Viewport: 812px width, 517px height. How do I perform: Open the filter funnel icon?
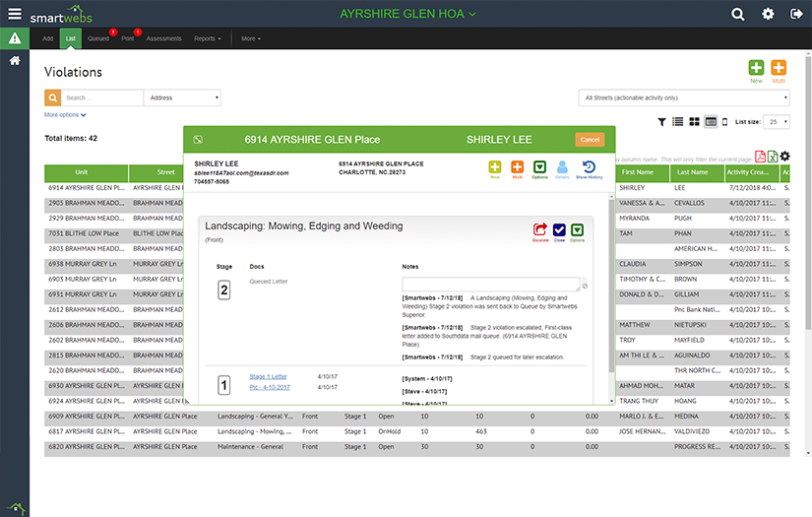[x=661, y=122]
